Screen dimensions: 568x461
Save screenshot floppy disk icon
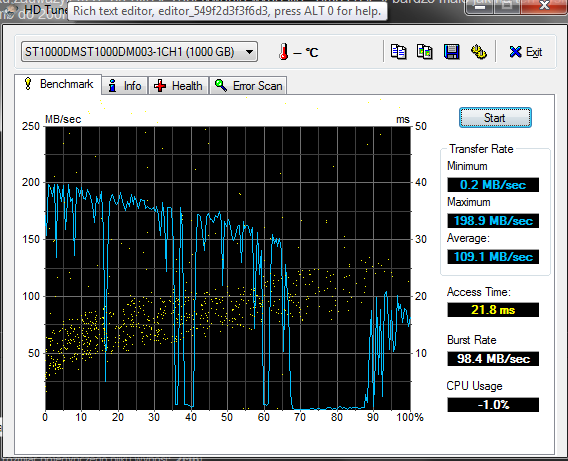pyautogui.click(x=452, y=52)
